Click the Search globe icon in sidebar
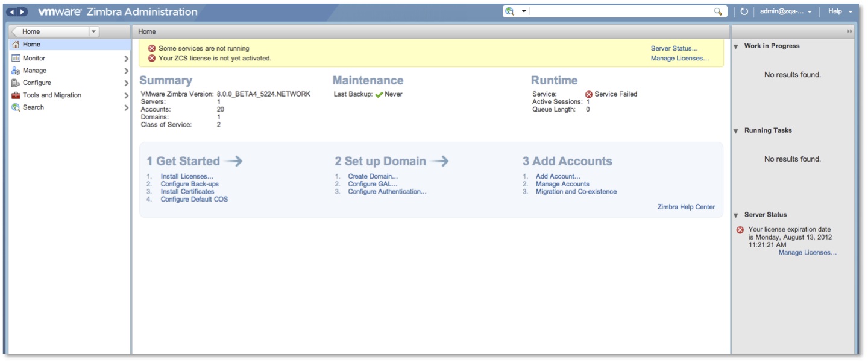 click(x=16, y=107)
